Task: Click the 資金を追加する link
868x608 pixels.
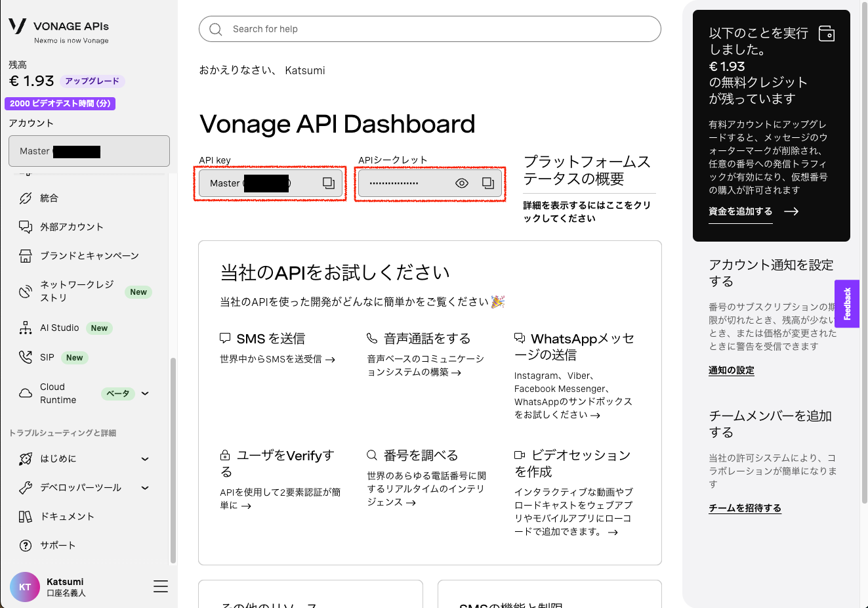Action: tap(741, 211)
